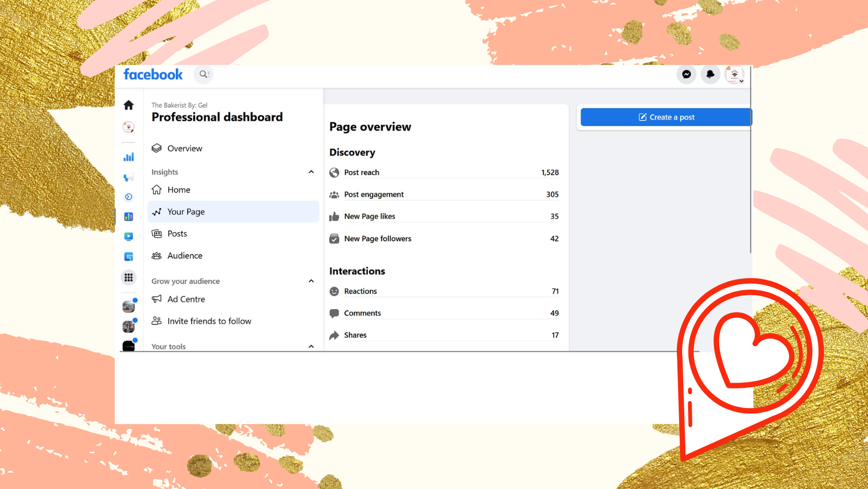The image size is (868, 489).
Task: Open the Overview menu item
Action: pos(185,149)
